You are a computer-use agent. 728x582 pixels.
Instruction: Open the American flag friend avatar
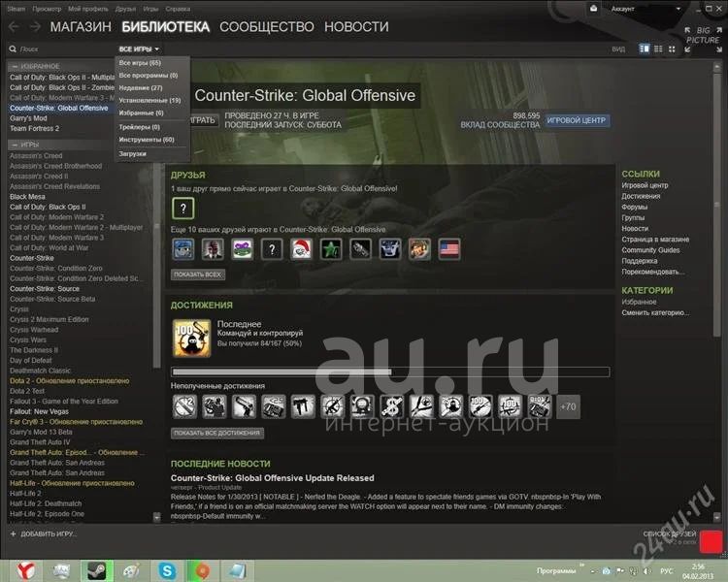[x=449, y=249]
